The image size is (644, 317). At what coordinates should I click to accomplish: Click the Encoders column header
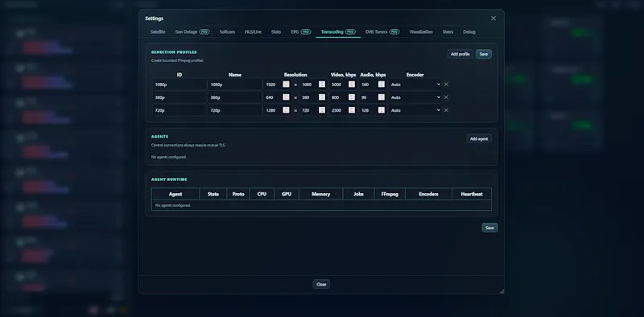click(x=428, y=194)
